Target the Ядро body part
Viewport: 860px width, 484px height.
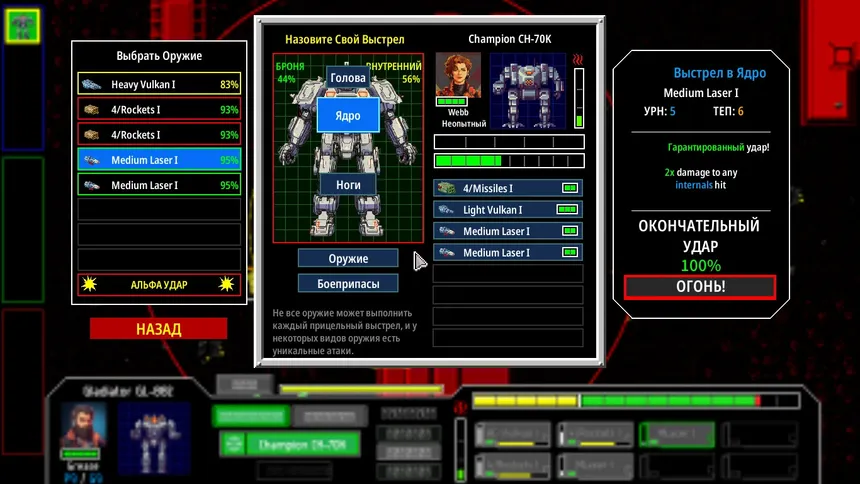coord(348,116)
